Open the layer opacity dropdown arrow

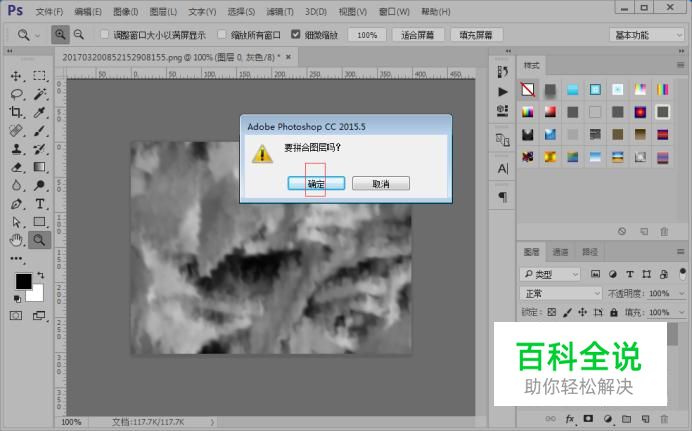pos(682,293)
